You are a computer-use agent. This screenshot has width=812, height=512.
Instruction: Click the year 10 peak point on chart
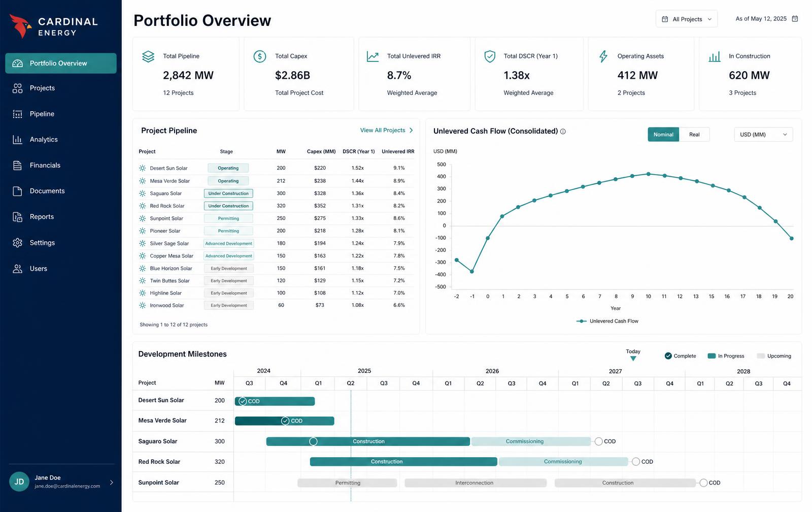[649, 174]
